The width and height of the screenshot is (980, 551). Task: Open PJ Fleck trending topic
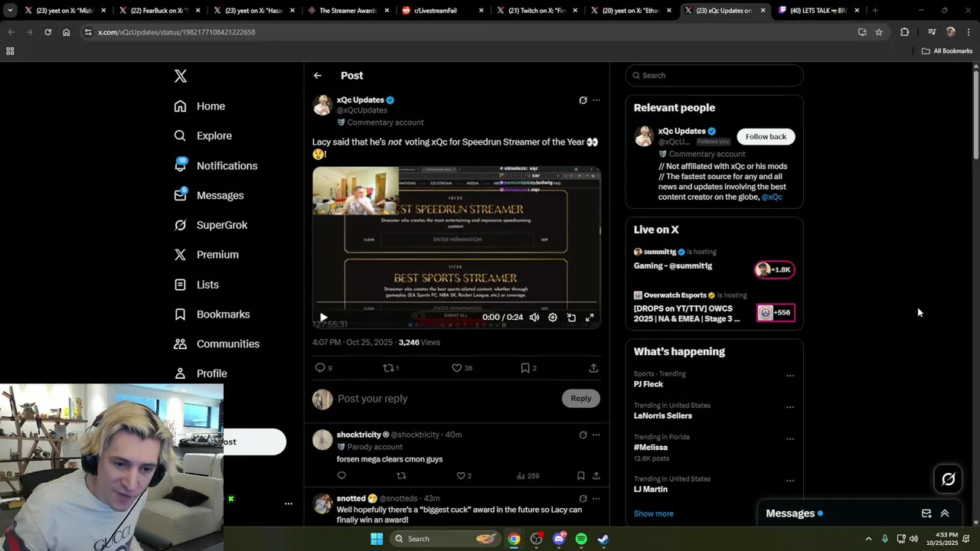648,384
